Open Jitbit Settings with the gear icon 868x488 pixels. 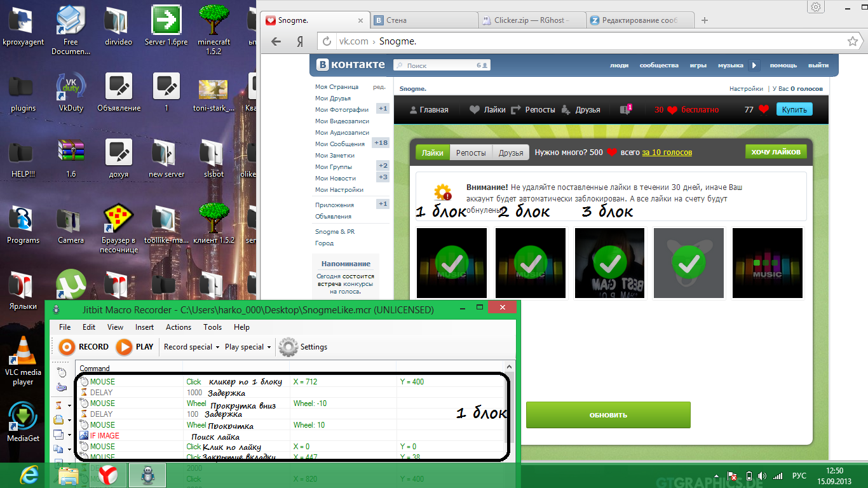304,347
